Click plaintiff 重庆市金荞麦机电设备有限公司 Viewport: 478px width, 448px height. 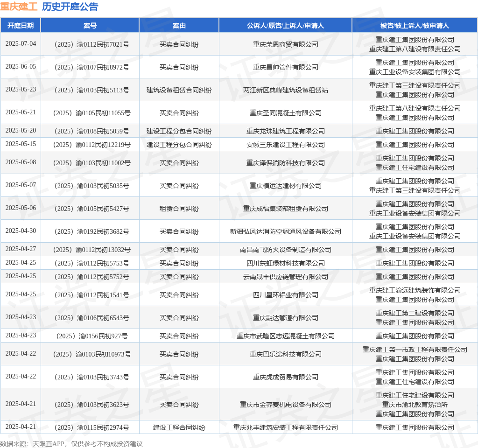click(285, 405)
